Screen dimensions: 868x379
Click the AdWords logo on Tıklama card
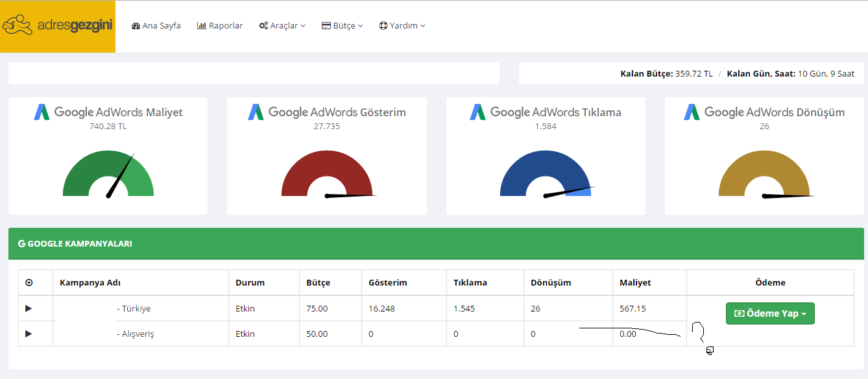[478, 112]
